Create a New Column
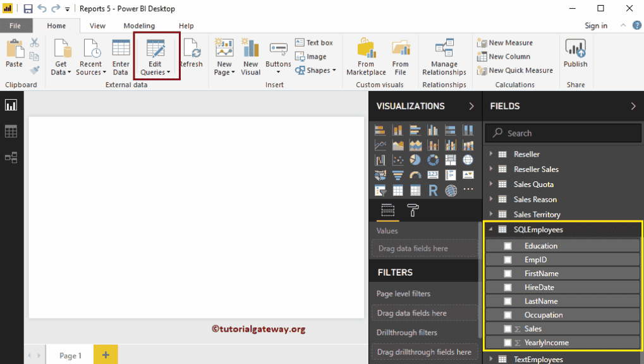644x364 pixels. click(504, 57)
